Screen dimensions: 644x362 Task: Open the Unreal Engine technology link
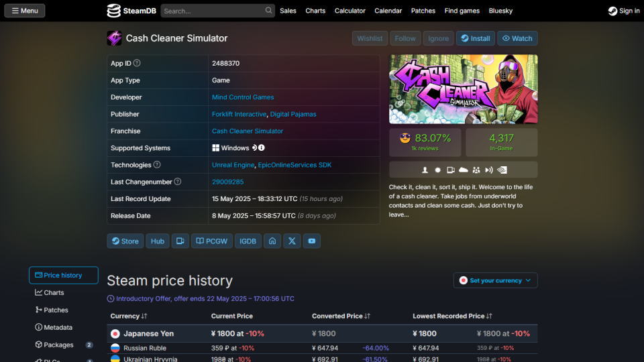coord(233,165)
